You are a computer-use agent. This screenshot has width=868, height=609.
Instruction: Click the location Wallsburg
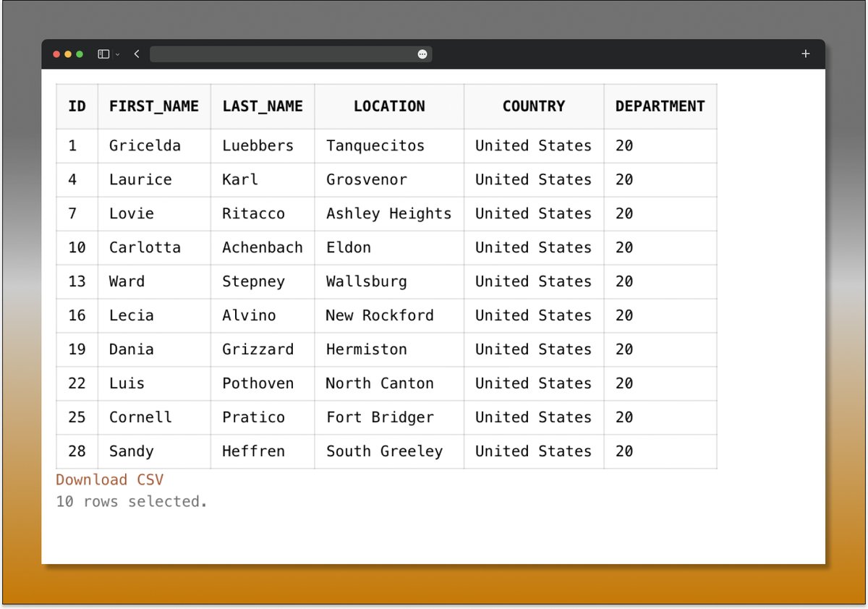pos(367,281)
